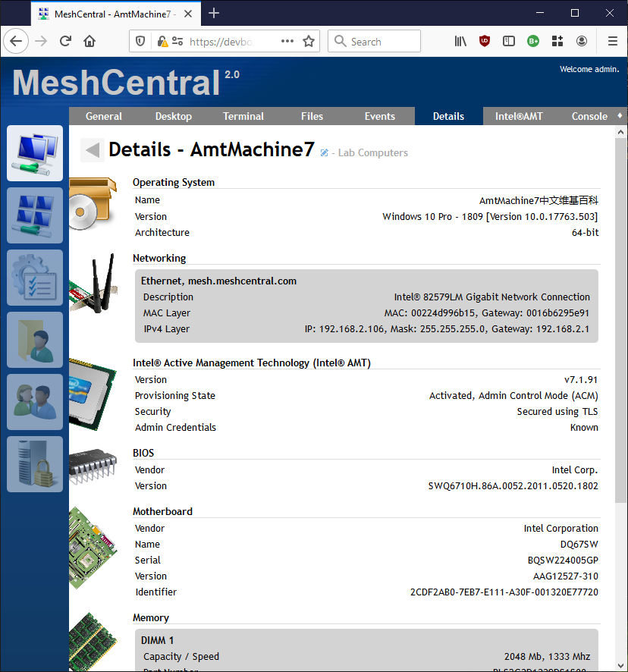Select the Details tab
The width and height of the screenshot is (628, 672).
[x=448, y=116]
